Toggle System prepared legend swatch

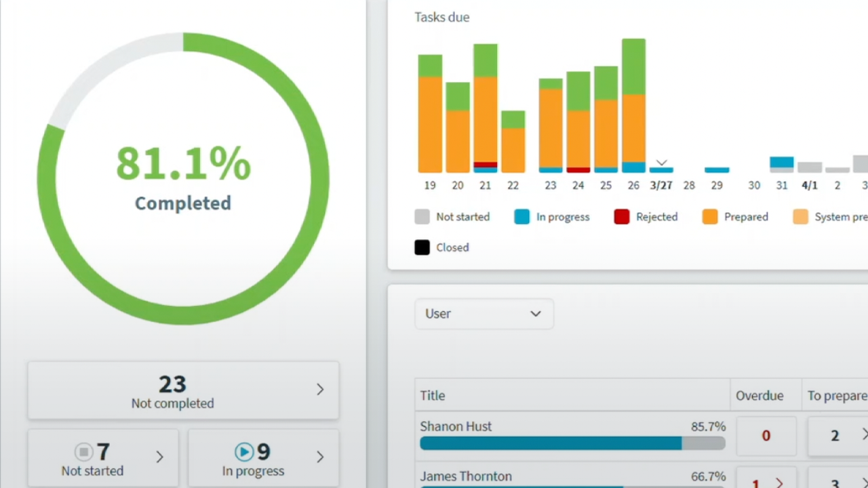point(801,217)
